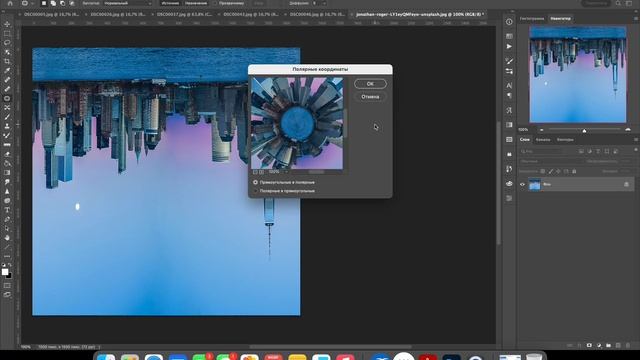Screen dimensions: 640x360
Task: Open Layers panel options menu
Action: (636, 140)
